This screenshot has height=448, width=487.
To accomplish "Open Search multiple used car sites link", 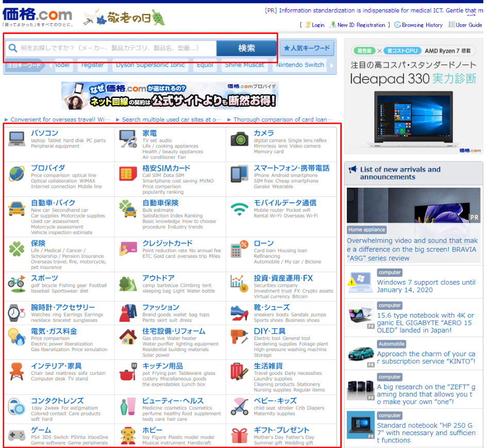I will (172, 120).
